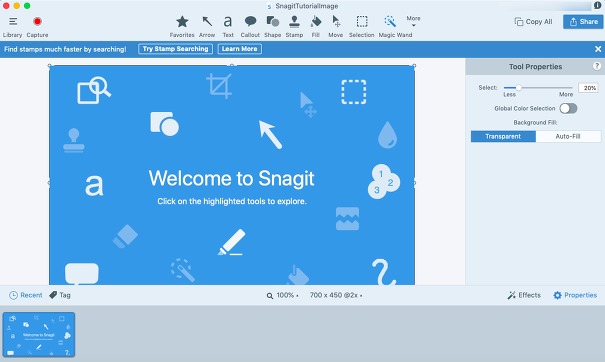605x362 pixels.
Task: Click the cut-out icon on the canvas
Action: 347,219
